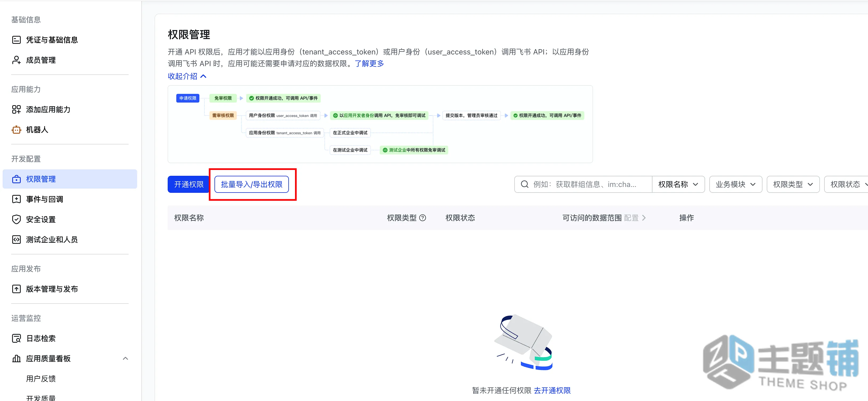This screenshot has width=868, height=401.
Task: Open the 权限状态 filter dropdown
Action: pyautogui.click(x=846, y=185)
